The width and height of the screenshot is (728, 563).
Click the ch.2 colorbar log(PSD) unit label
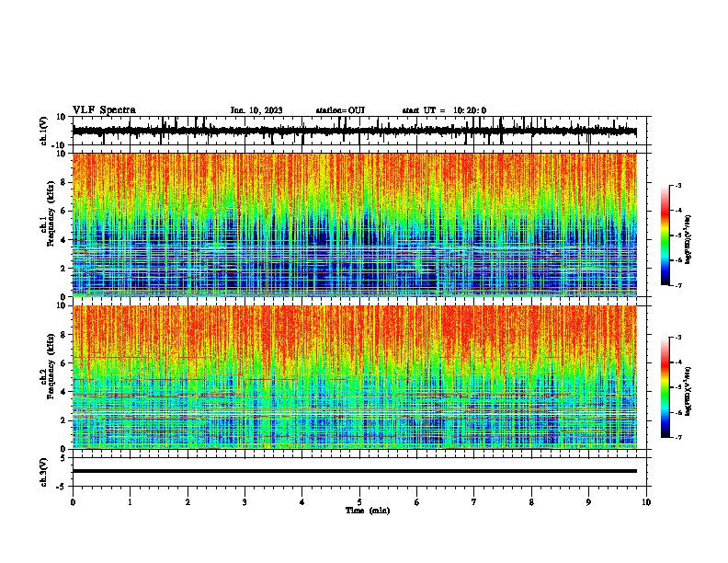click(688, 392)
